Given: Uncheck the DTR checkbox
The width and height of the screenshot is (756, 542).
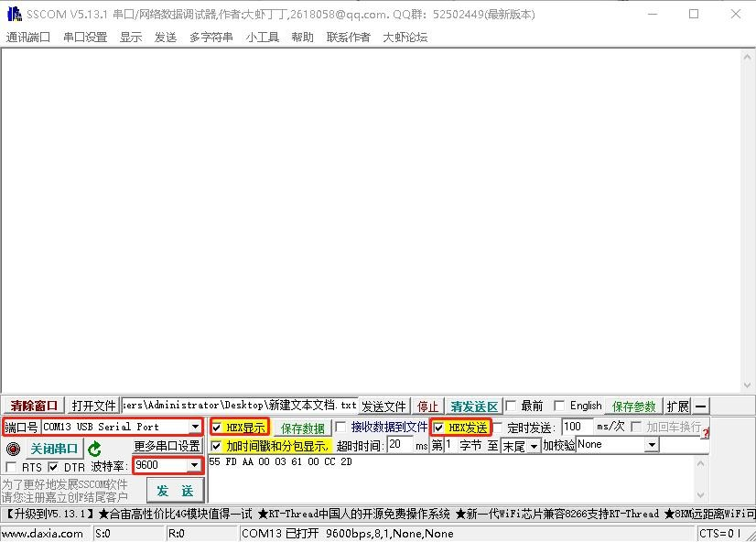Looking at the screenshot, I should pos(53,467).
